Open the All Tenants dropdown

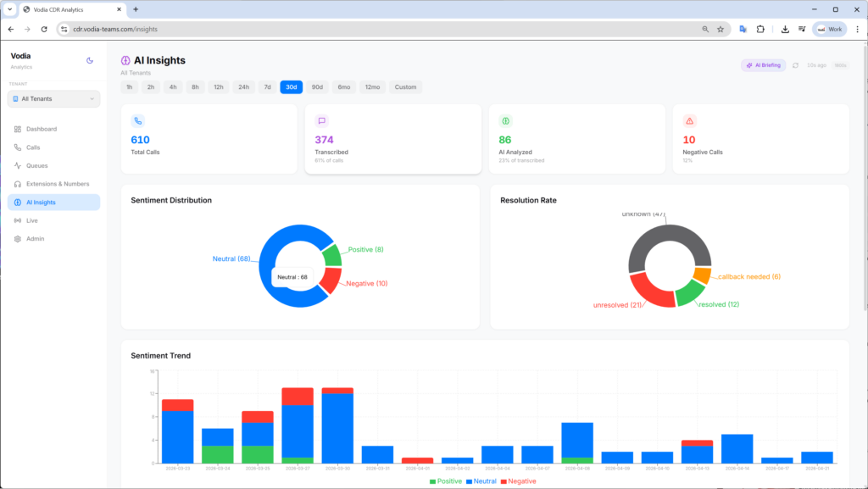pyautogui.click(x=53, y=99)
